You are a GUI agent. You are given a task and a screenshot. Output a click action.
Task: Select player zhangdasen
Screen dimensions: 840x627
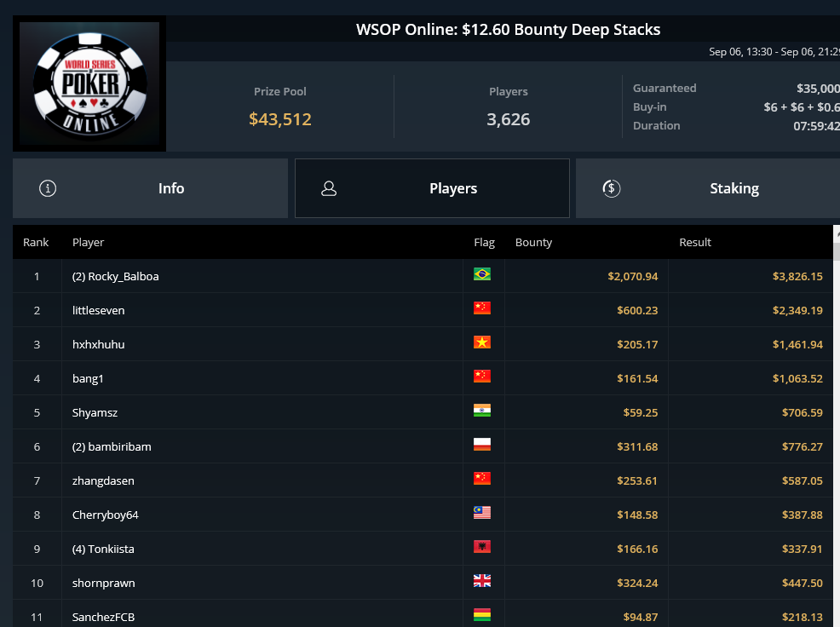[103, 480]
